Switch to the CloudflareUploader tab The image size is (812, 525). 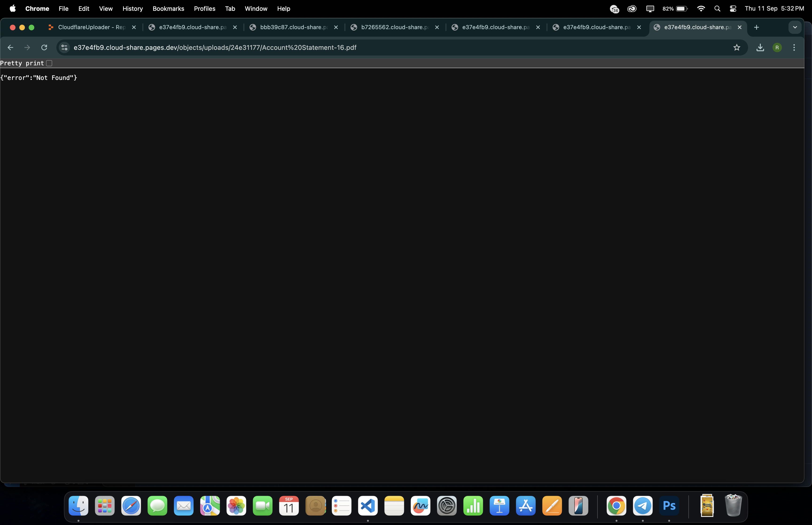tap(92, 27)
